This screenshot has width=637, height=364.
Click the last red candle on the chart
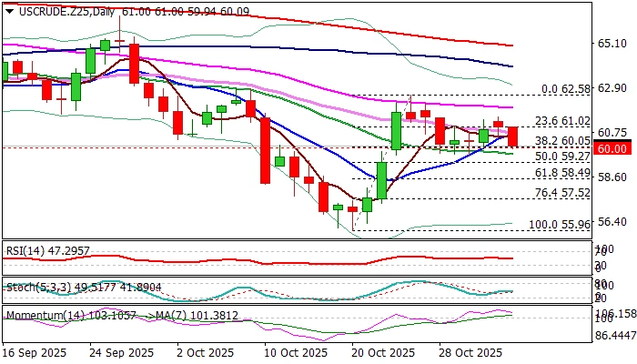512,136
